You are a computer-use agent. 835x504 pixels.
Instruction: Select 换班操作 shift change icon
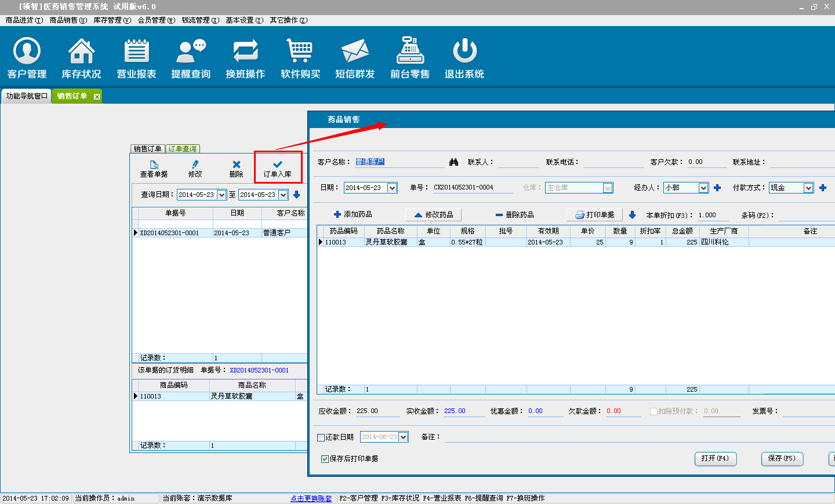click(245, 57)
